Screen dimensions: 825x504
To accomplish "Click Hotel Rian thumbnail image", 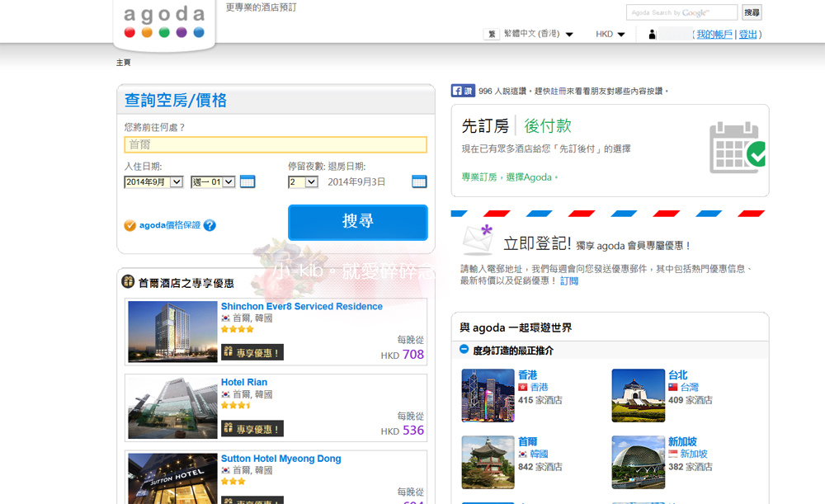I will pyautogui.click(x=172, y=407).
